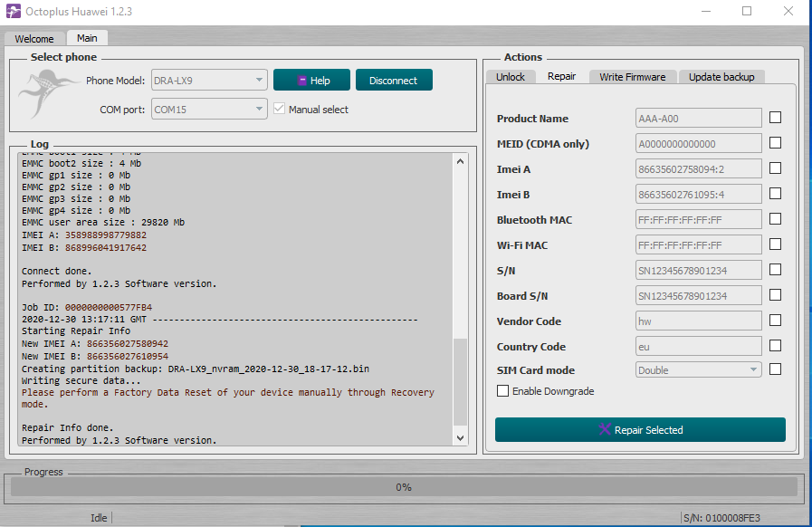This screenshot has width=812, height=527.
Task: Open the SIM Card mode dropdown
Action: click(x=698, y=370)
